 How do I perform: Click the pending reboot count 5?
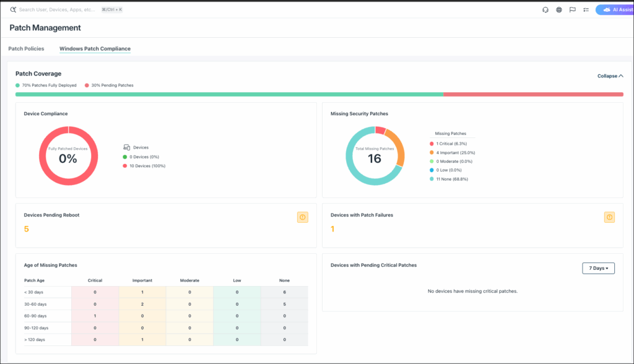coord(27,229)
